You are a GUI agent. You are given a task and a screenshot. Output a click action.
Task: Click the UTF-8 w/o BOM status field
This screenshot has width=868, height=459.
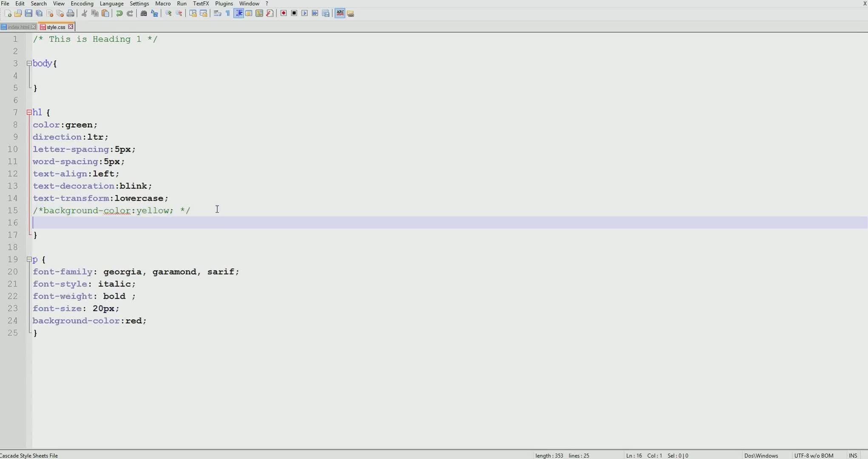pyautogui.click(x=814, y=455)
